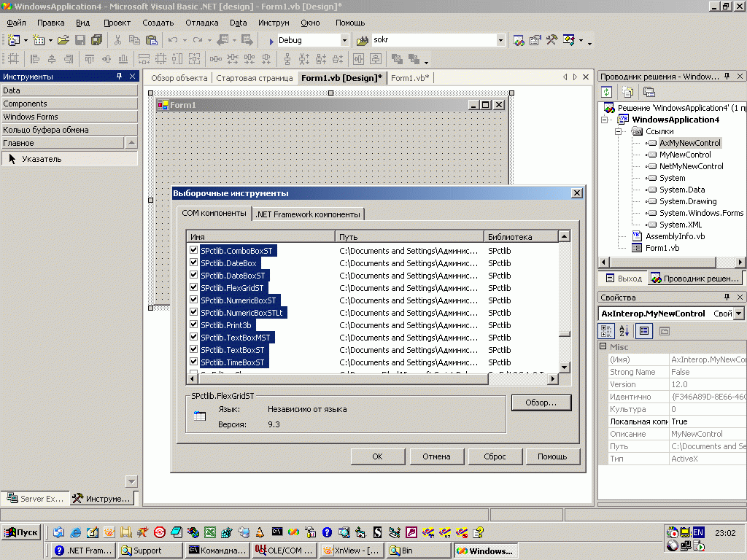Open the AxInterop.MyNewControl object dropdown
Viewport: 747px width, 560px height.
point(739,314)
